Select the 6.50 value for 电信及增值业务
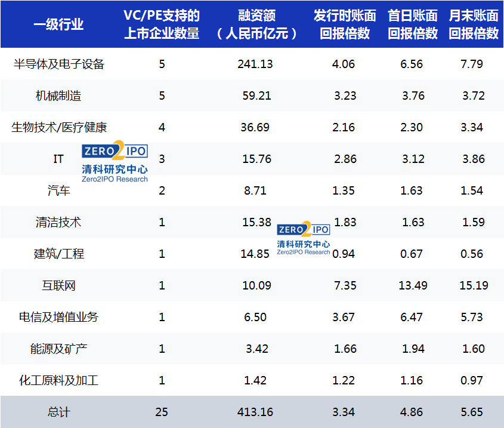 (255, 317)
